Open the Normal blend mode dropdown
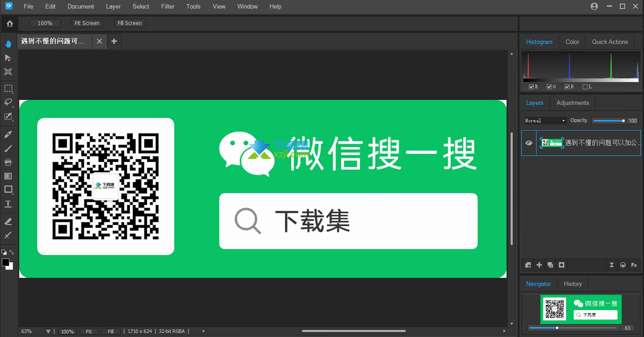This screenshot has width=644, height=337. pyautogui.click(x=545, y=121)
